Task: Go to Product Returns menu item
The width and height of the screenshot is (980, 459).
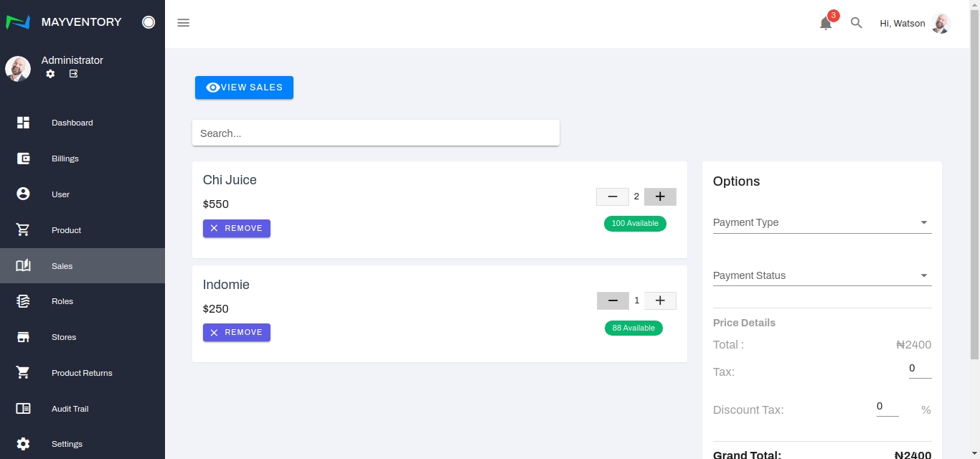Action: pos(82,373)
